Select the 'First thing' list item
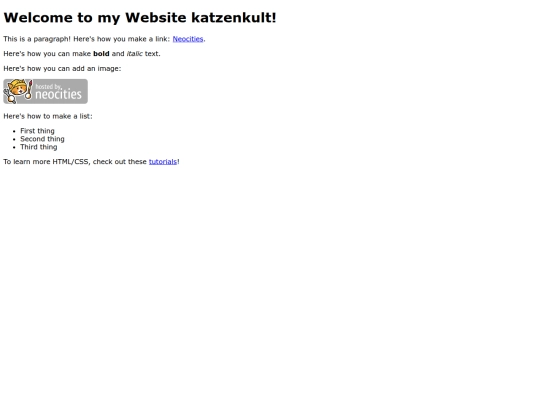 click(x=37, y=131)
